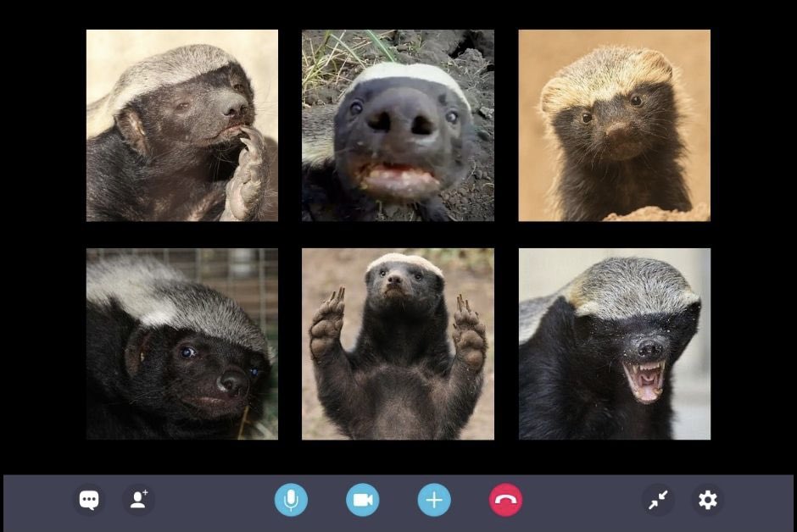Select video tile of fluffy young badger on tan background
The width and height of the screenshot is (797, 532).
pos(615,125)
